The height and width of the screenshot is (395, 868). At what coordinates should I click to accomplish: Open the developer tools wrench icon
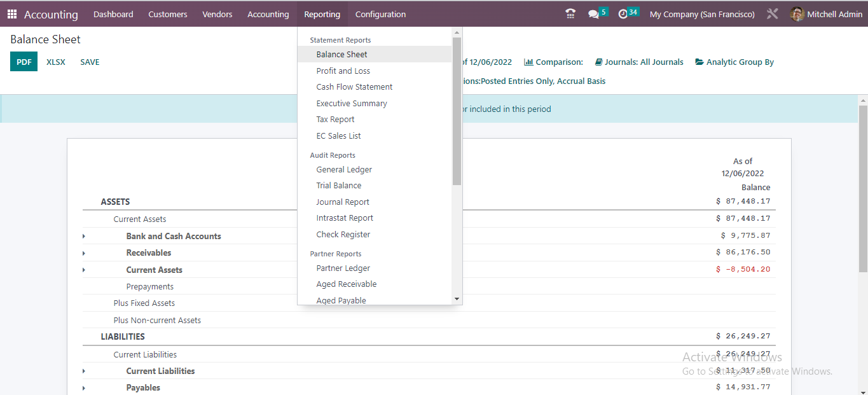772,13
